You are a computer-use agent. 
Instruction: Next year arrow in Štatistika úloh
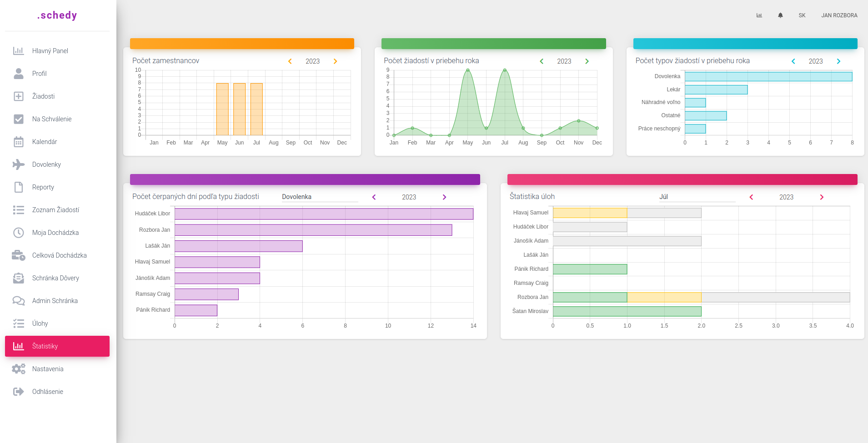(x=822, y=197)
